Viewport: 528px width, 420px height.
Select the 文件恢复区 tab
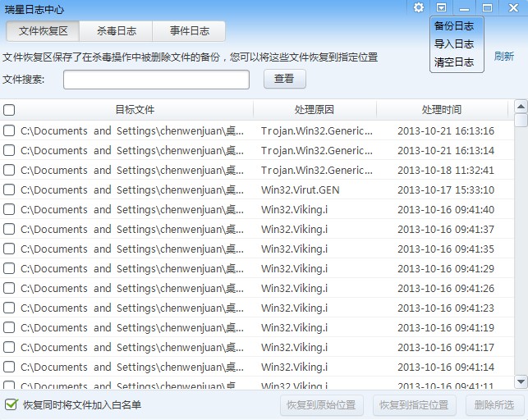43,31
